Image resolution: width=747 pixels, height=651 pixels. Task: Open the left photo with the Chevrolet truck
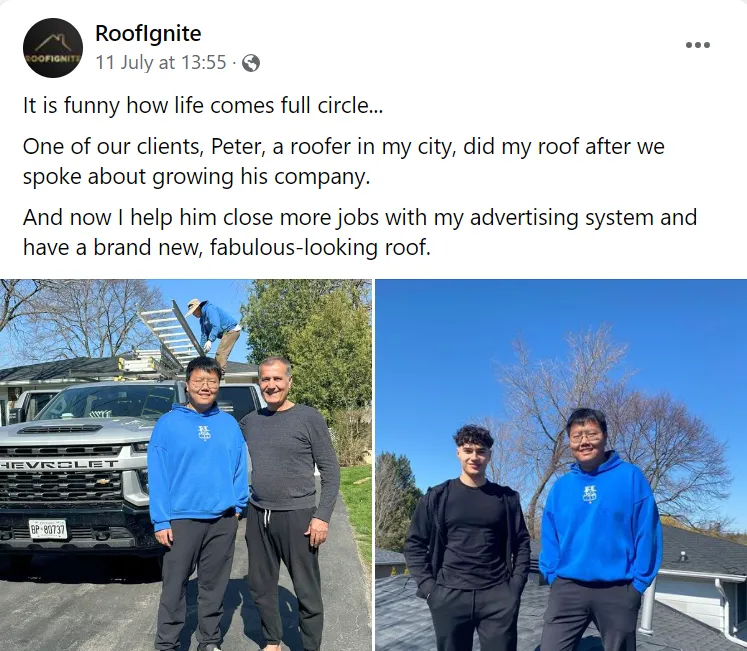point(186,465)
